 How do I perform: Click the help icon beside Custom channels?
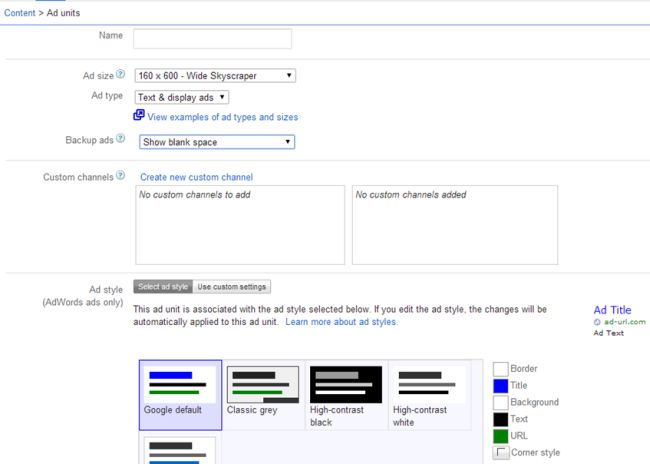[x=120, y=175]
